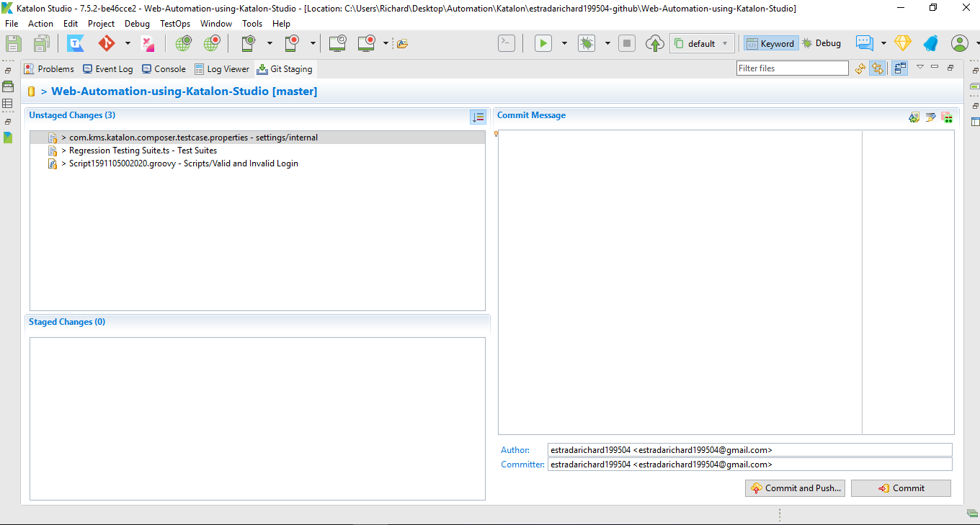Image resolution: width=980 pixels, height=525 pixels.
Task: Expand the Record Mobile dropdown arrow
Action: (x=313, y=43)
